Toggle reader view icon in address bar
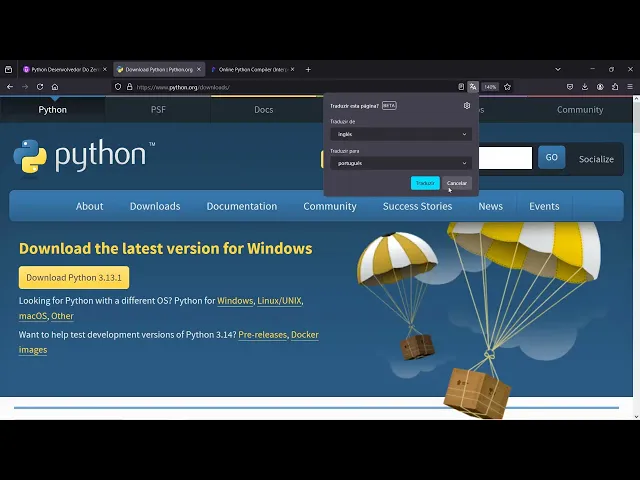This screenshot has height=480, width=640. click(461, 87)
